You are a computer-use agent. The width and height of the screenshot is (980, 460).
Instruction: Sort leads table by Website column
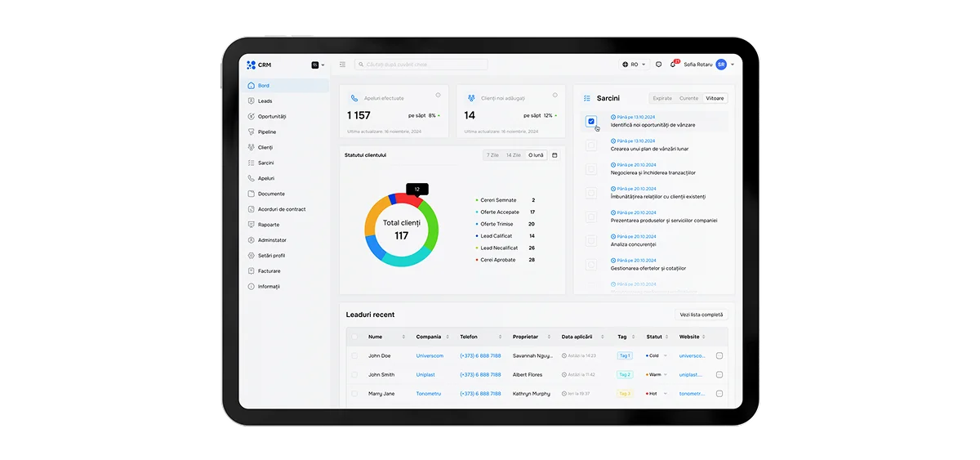point(704,337)
